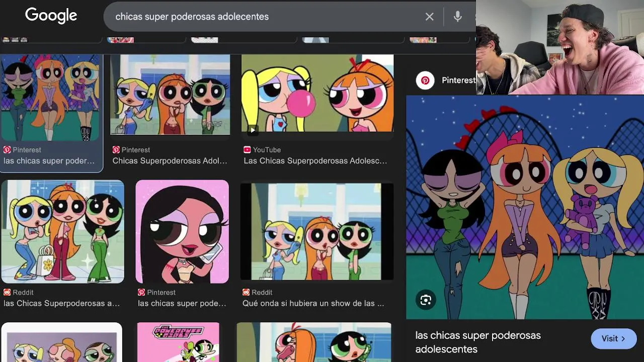Screen dimensions: 644x362
Task: Click Pinterest icon above 'Chicas Superpoderosas Adol...'
Action: point(116,150)
